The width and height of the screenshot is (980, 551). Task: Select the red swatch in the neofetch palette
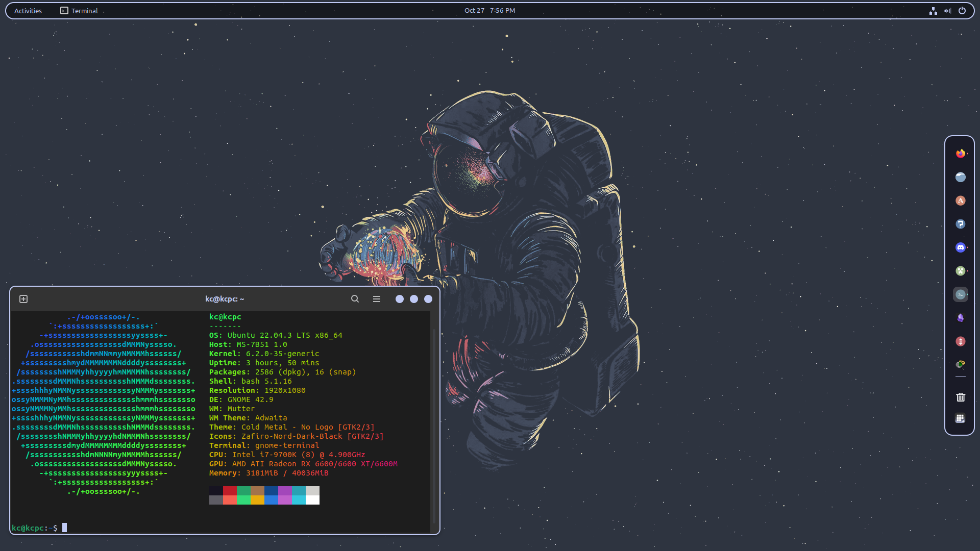[x=230, y=491]
